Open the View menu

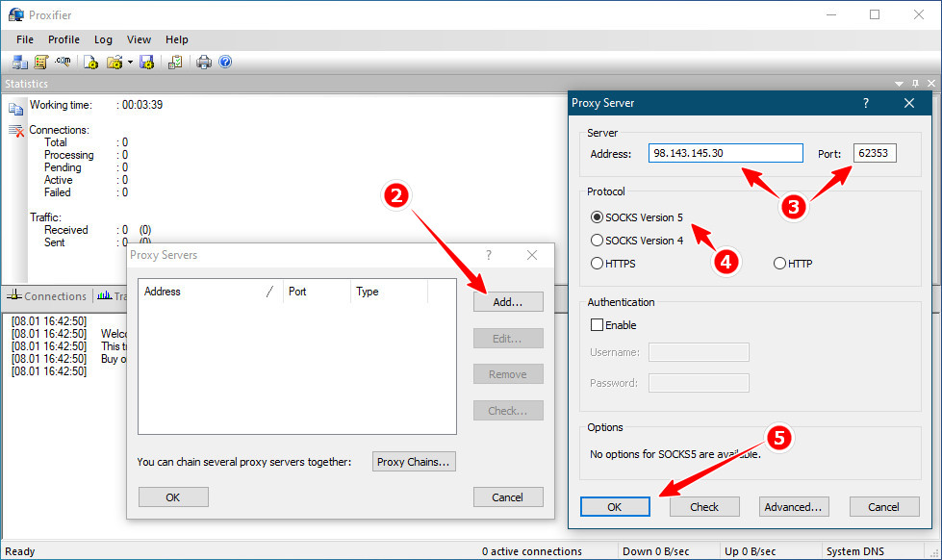point(139,39)
